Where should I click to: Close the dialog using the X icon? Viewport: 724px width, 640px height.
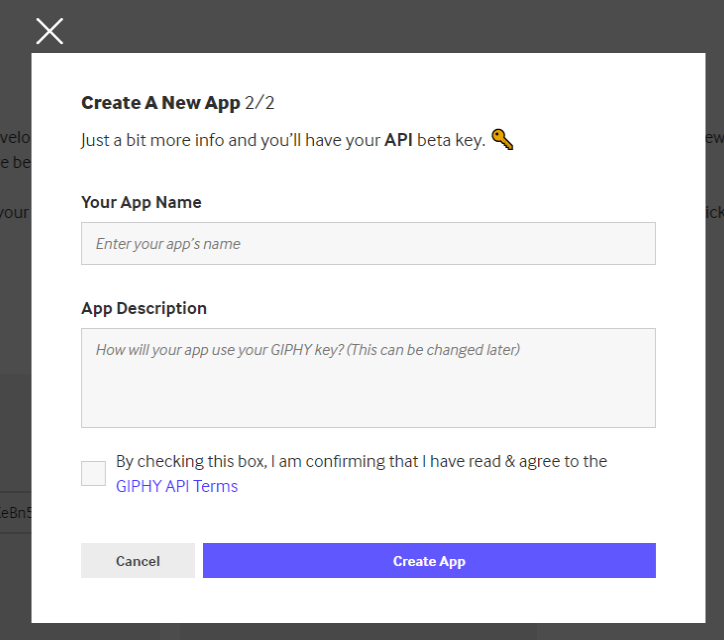49,31
